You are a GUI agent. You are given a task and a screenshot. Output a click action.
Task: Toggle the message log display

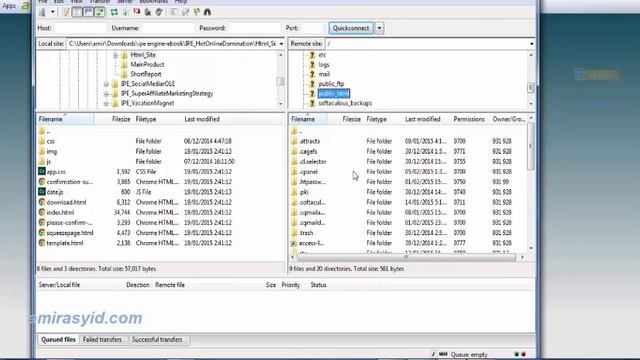66,12
